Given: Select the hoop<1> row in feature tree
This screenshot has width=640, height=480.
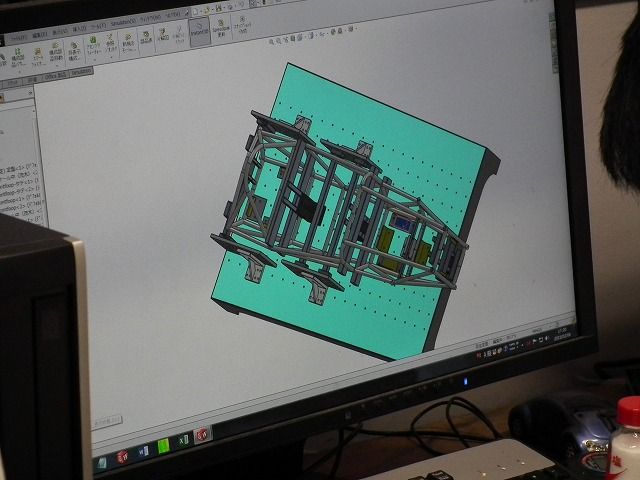Looking at the screenshot, I should [21, 200].
